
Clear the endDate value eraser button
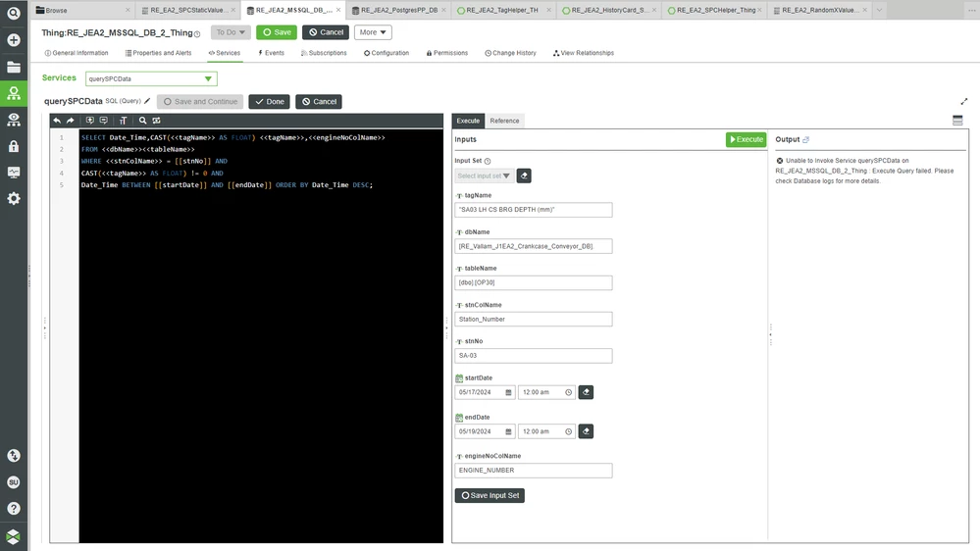point(586,431)
